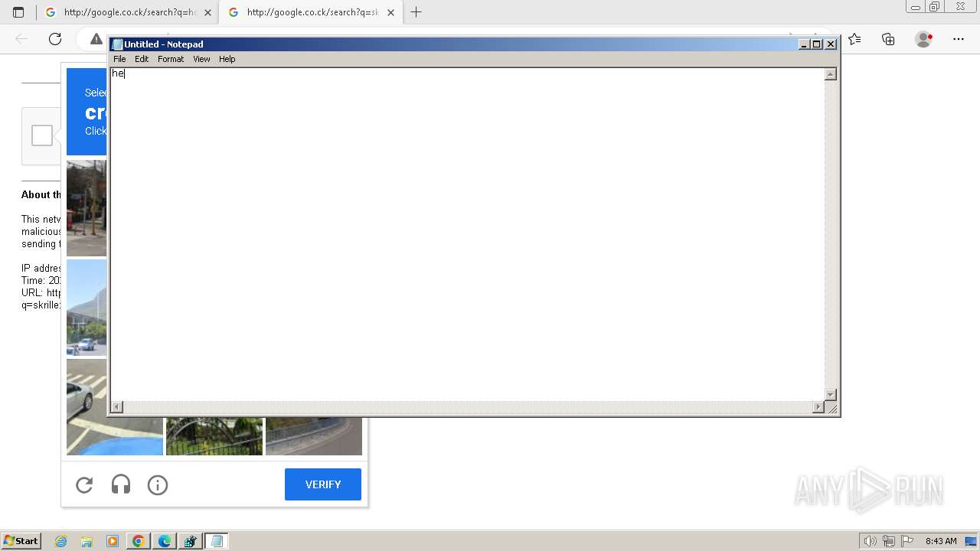Open Notepad Format menu
Screen dimensions: 980x551
point(171,59)
